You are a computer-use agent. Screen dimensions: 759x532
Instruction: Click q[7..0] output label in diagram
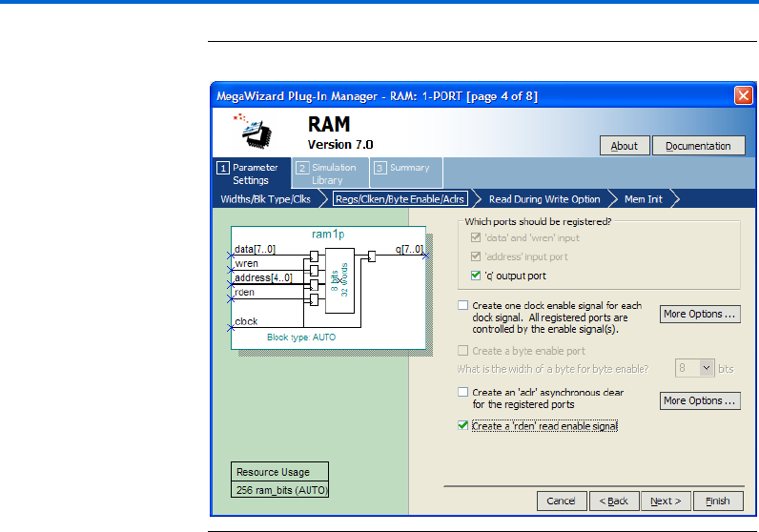[409, 249]
